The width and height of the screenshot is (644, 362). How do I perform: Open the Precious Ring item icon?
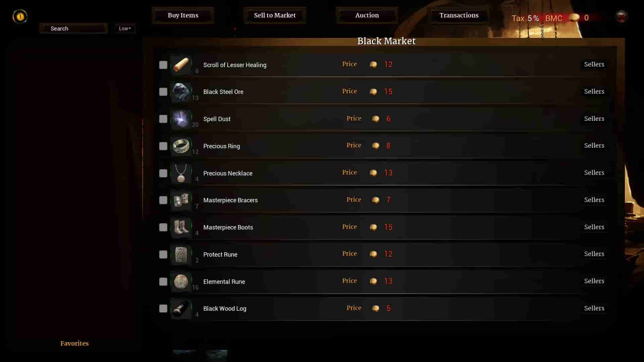(181, 146)
